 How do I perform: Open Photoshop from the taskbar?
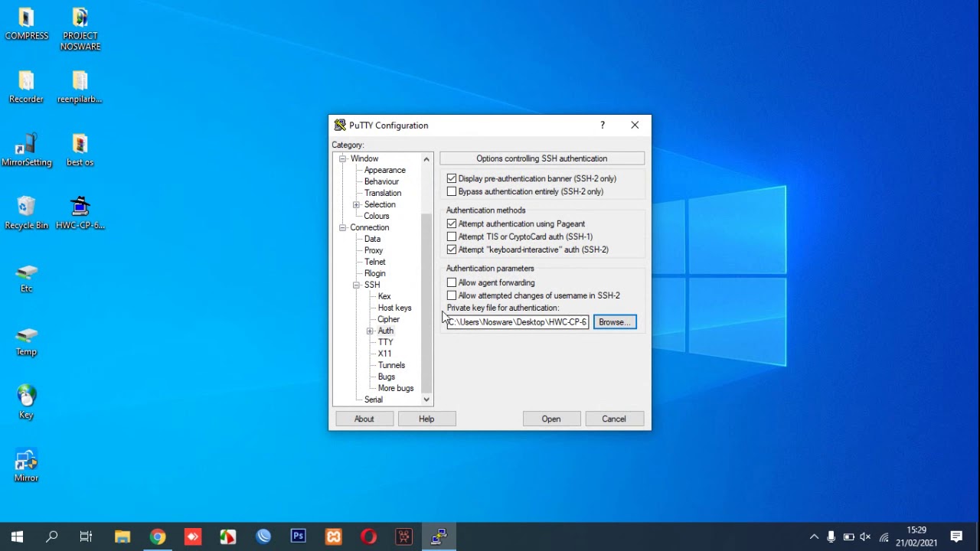[299, 536]
